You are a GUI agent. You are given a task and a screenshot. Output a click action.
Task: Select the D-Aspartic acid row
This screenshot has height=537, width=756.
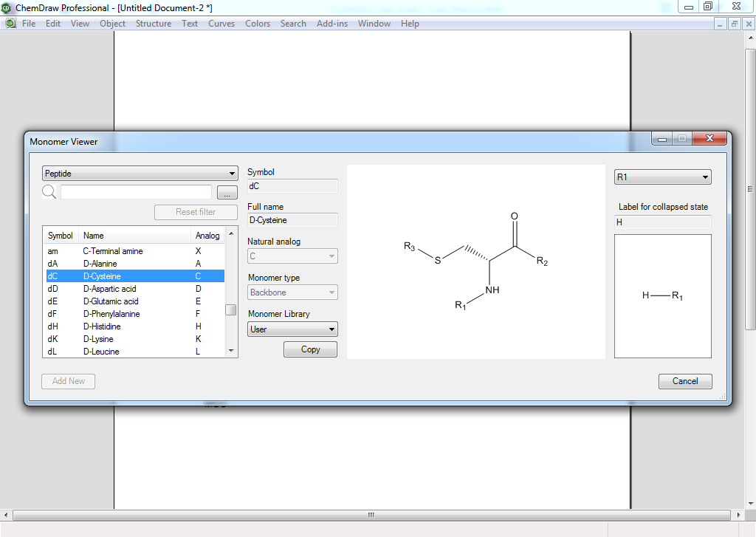coord(135,289)
